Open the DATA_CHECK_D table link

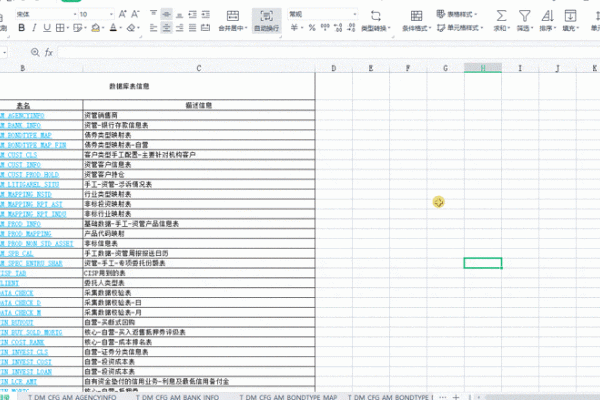20,303
